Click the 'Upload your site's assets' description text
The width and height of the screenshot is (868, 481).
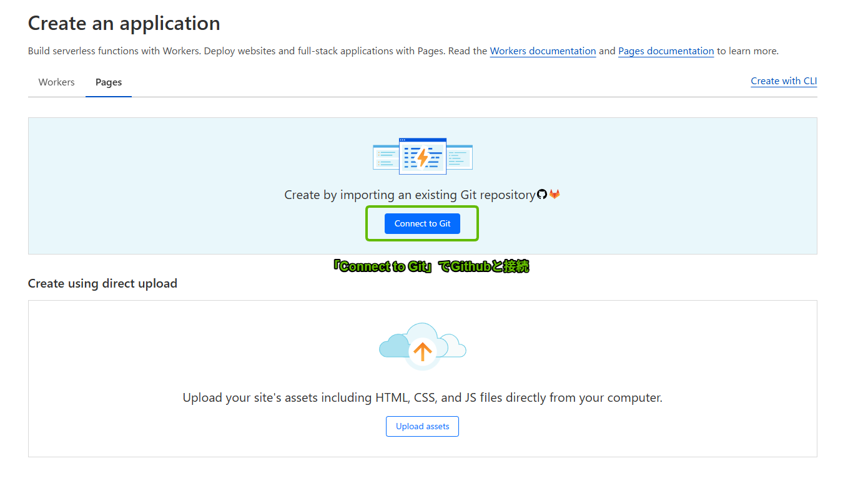(x=422, y=398)
